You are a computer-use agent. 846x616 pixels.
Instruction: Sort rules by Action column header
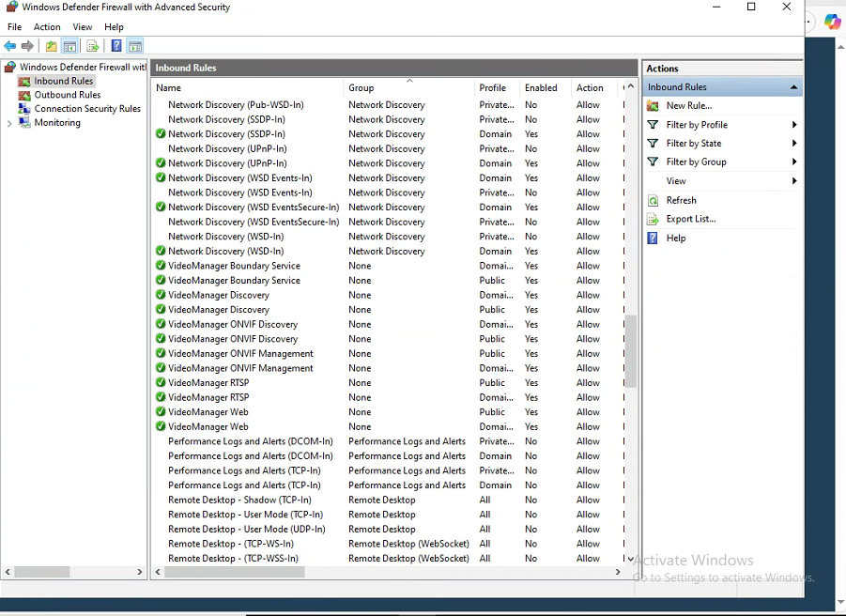594,88
